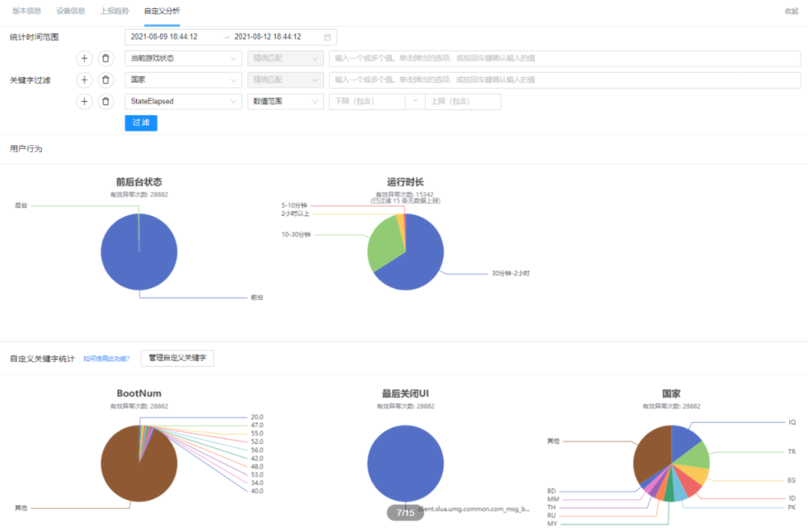Click the PK label in 国家 chart

pos(792,508)
